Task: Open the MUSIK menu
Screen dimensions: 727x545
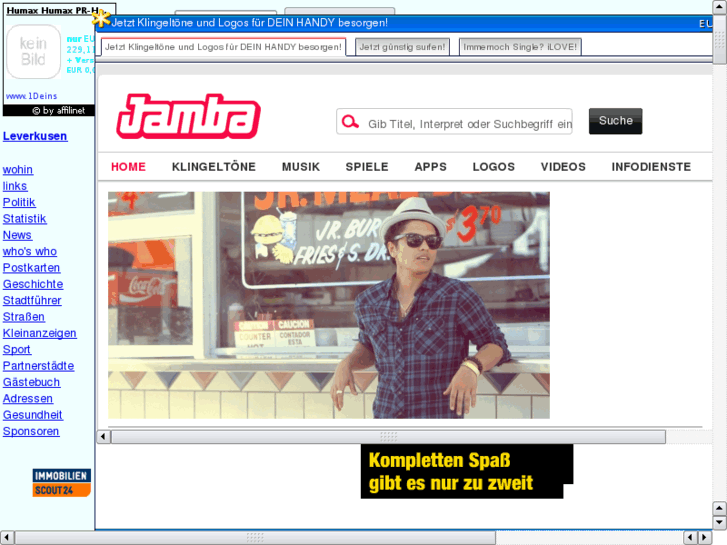Action: point(301,167)
